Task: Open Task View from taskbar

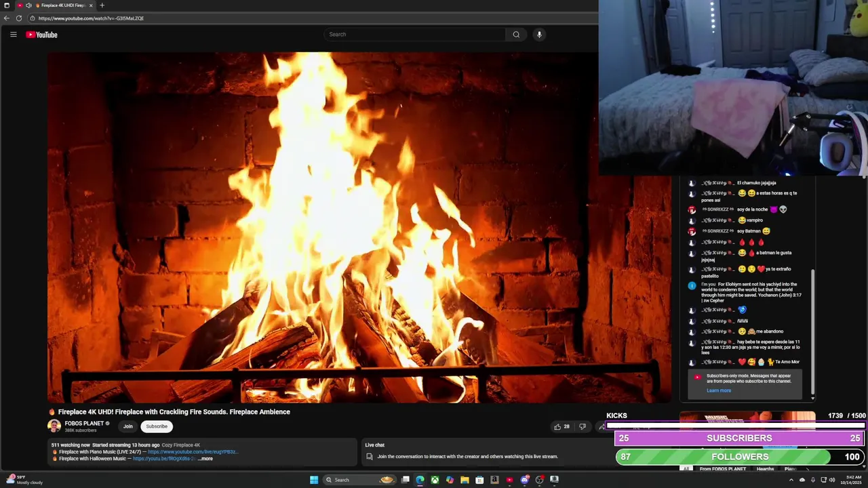Action: tap(406, 480)
